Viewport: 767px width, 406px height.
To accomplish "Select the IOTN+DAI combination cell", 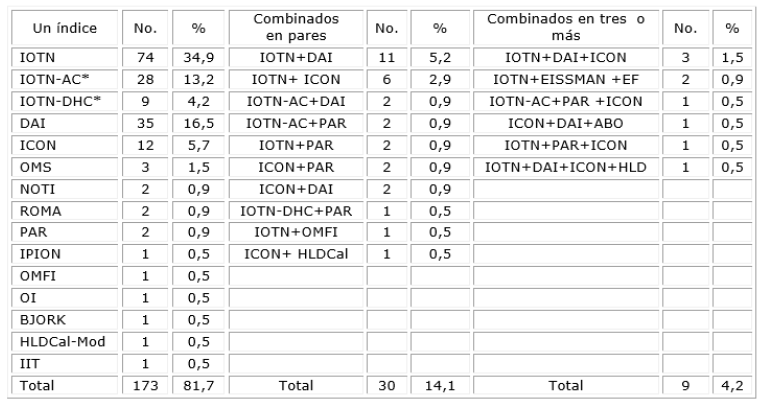I will (295, 60).
